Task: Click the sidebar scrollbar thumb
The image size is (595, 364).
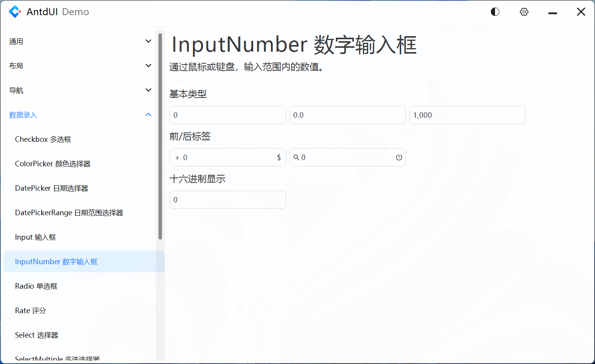Action: click(160, 135)
